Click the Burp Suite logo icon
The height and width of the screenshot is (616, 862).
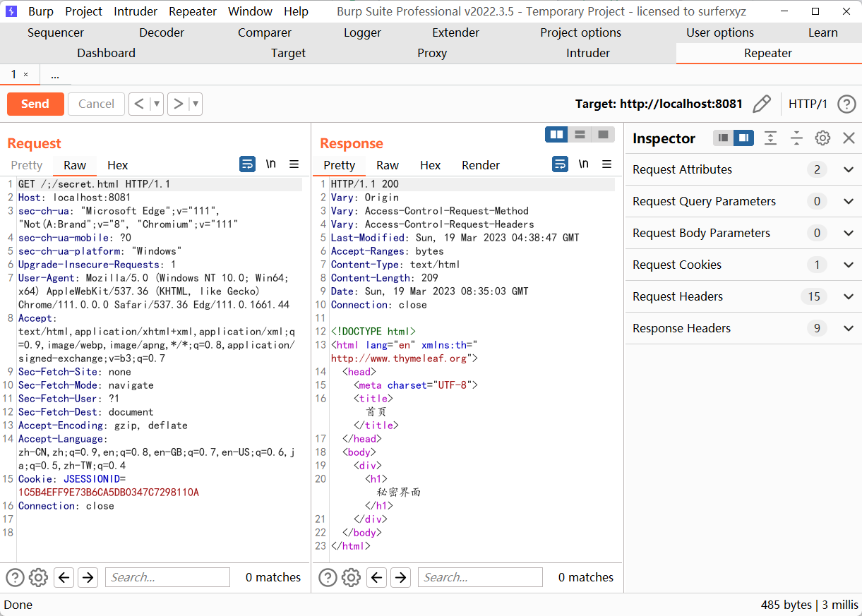[x=12, y=11]
